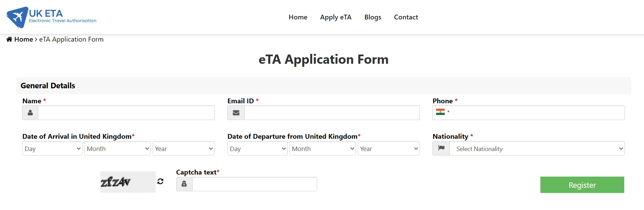Click the Home breadcrumb link

[24, 39]
